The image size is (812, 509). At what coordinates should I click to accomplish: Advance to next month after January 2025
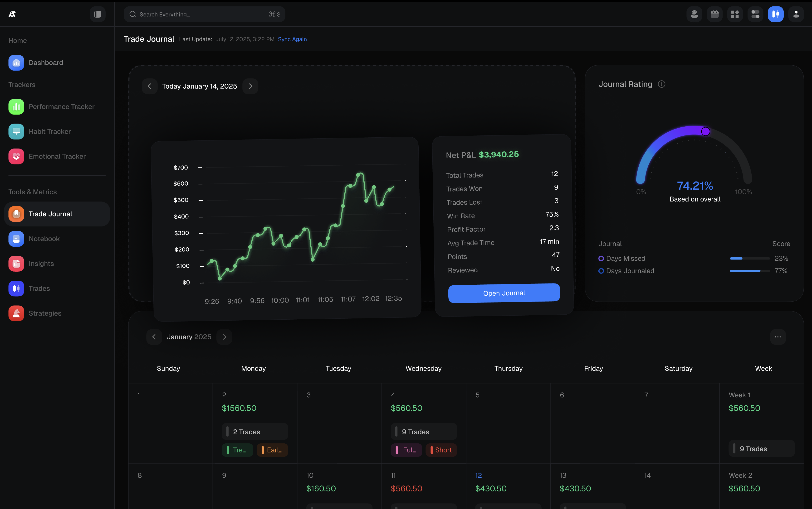pyautogui.click(x=224, y=337)
